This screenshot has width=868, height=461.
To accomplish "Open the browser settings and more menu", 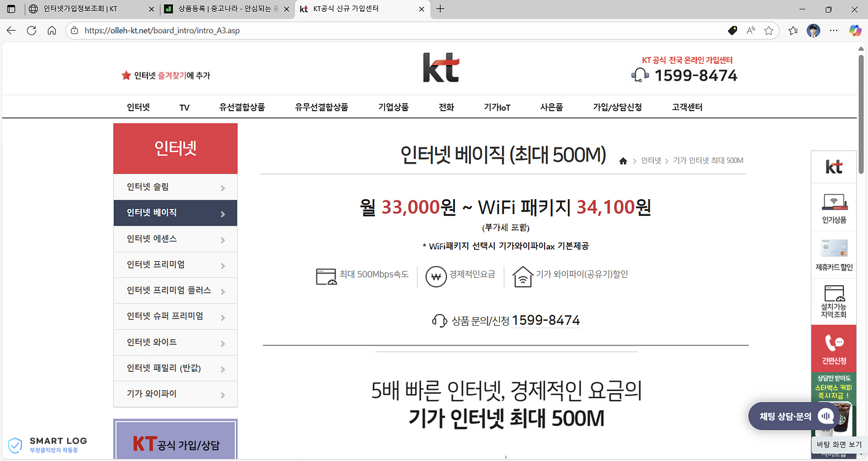I will [x=834, y=30].
